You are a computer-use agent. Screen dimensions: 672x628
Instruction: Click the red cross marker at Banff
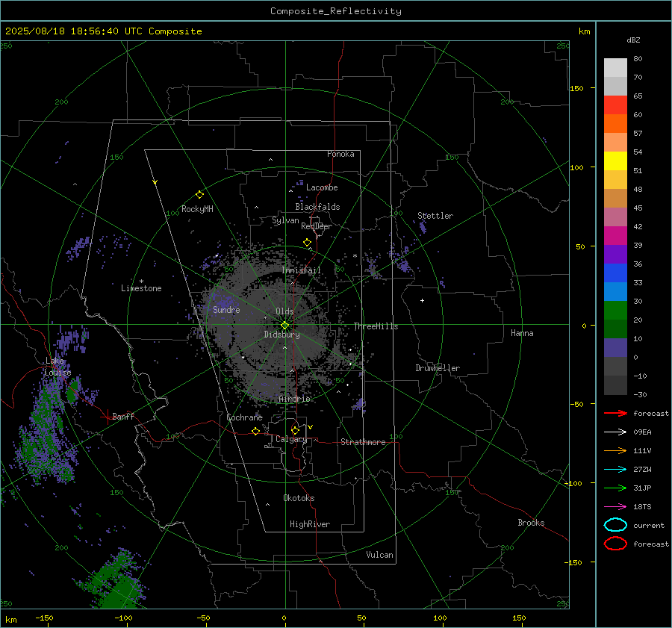pyautogui.click(x=106, y=417)
